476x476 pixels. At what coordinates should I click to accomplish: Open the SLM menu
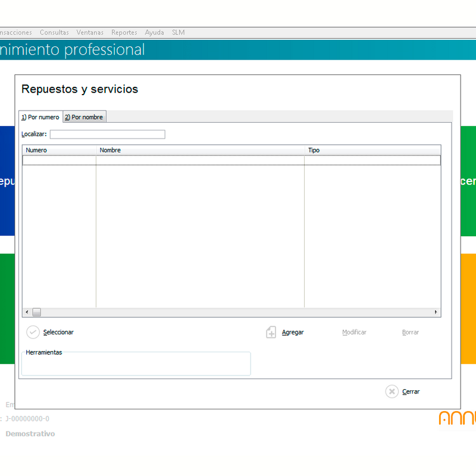point(178,33)
